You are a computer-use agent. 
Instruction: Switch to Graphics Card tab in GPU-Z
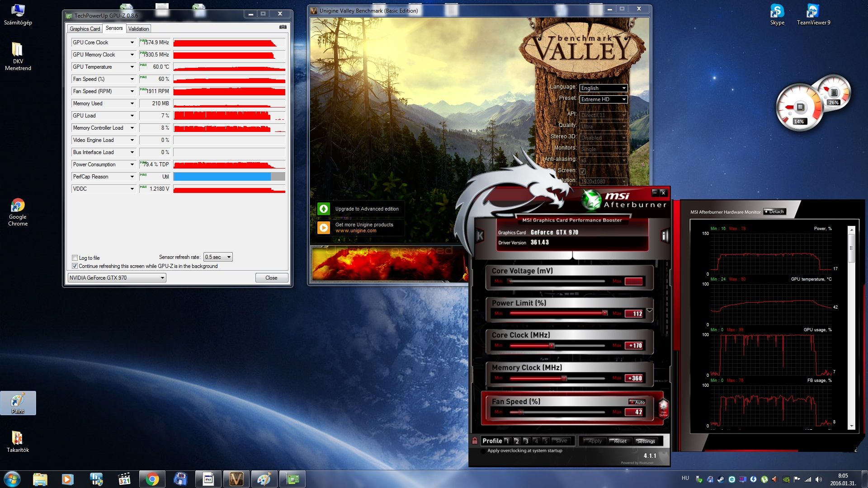click(x=85, y=29)
